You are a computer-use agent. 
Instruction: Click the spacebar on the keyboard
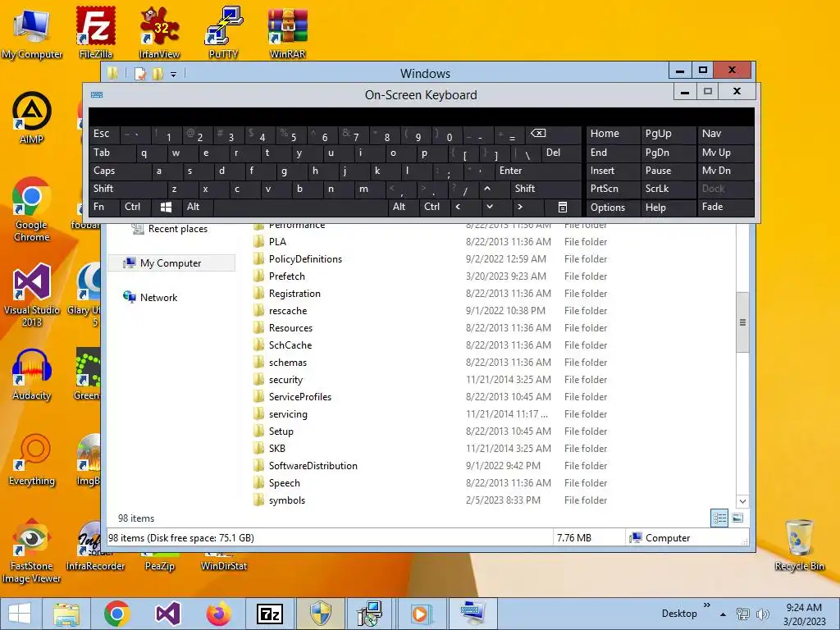click(x=300, y=207)
